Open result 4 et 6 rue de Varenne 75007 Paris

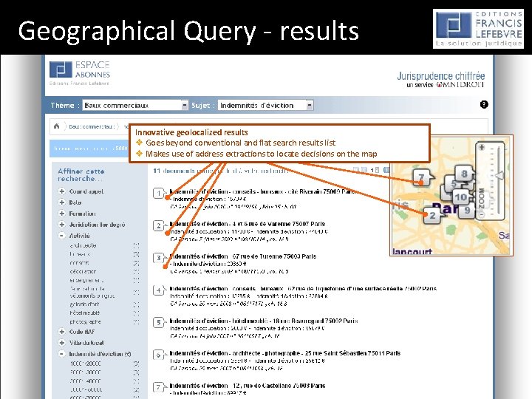(248, 224)
